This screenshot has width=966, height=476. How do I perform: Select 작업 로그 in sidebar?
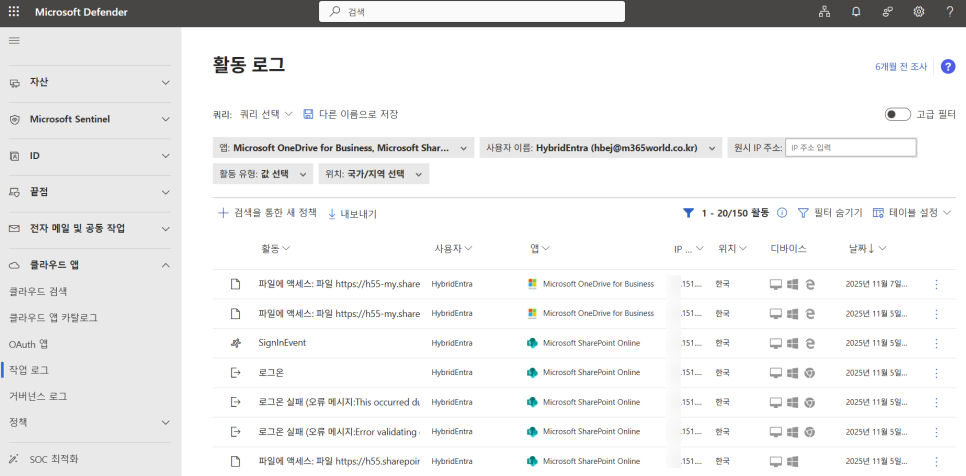pyautogui.click(x=29, y=370)
